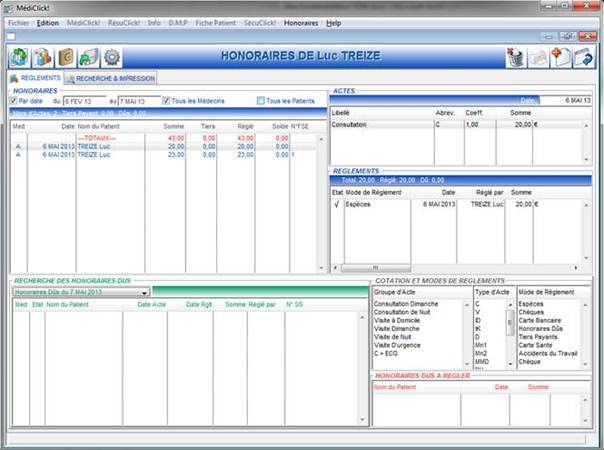Click the new document with orange plus icon
Image resolution: width=604 pixels, height=450 pixels.
[x=561, y=57]
